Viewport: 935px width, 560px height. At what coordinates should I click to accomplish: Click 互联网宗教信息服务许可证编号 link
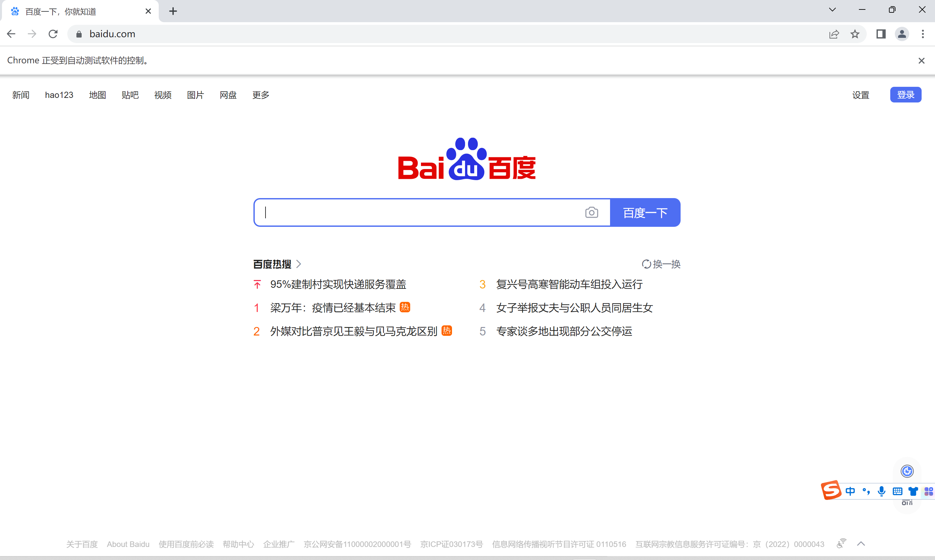(x=730, y=544)
